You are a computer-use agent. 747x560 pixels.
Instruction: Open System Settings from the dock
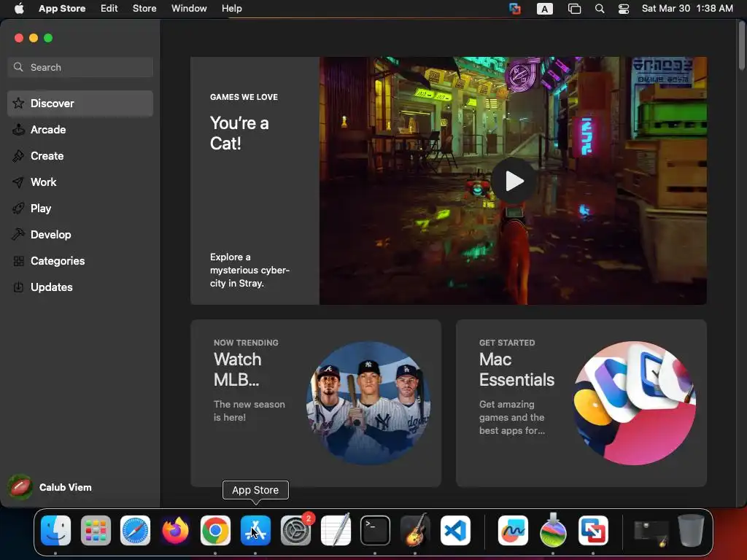coord(296,530)
